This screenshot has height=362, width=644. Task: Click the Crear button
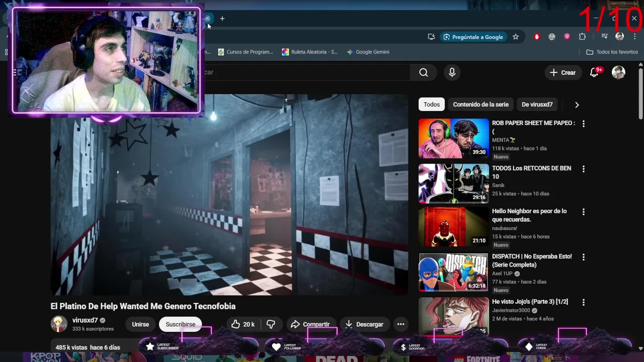point(563,72)
